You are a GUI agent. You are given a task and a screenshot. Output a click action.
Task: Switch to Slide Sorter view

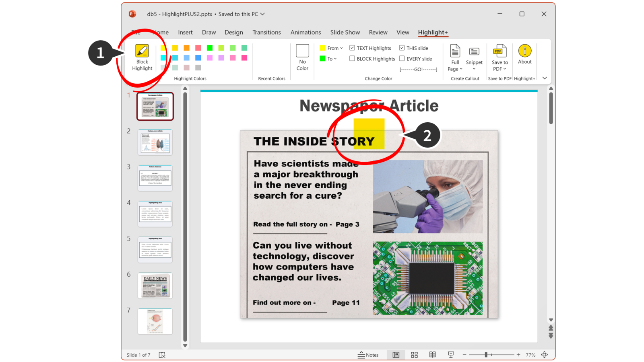pos(414,355)
